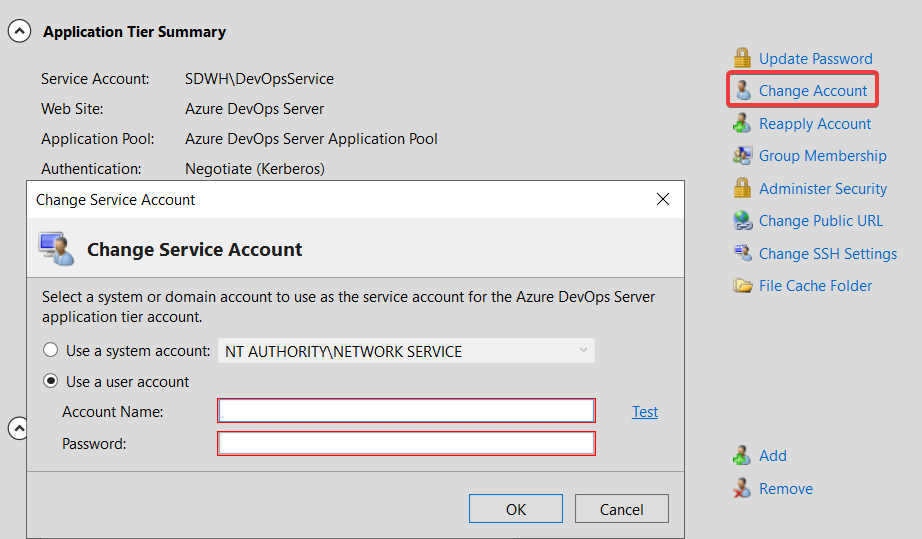Click the Add link on the right

coord(772,456)
